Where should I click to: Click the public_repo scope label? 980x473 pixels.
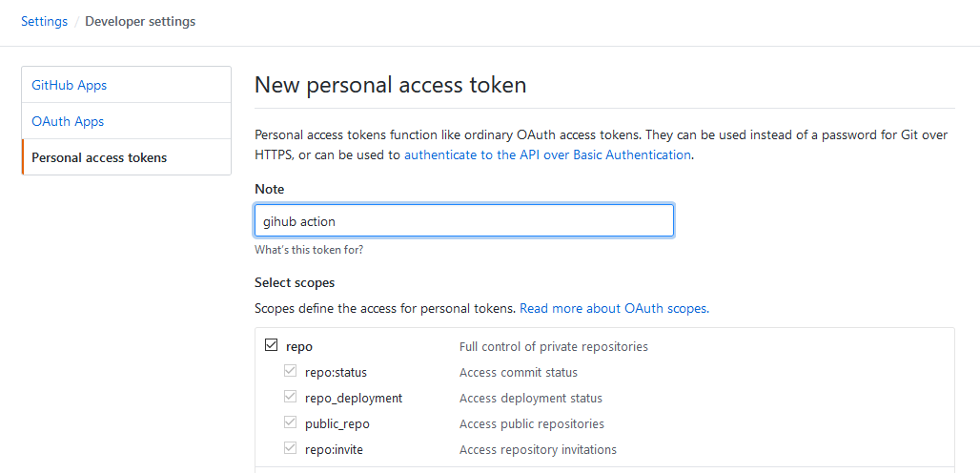click(337, 423)
